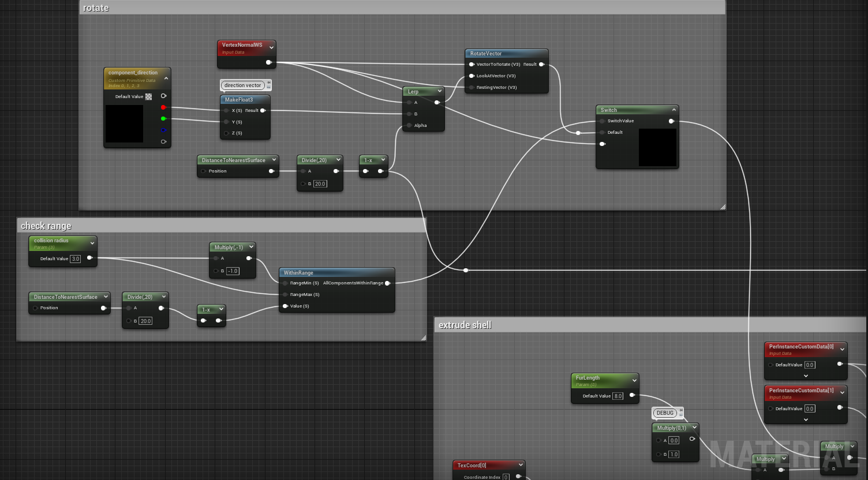Click the Lerp node Alpha input pin

(x=409, y=125)
